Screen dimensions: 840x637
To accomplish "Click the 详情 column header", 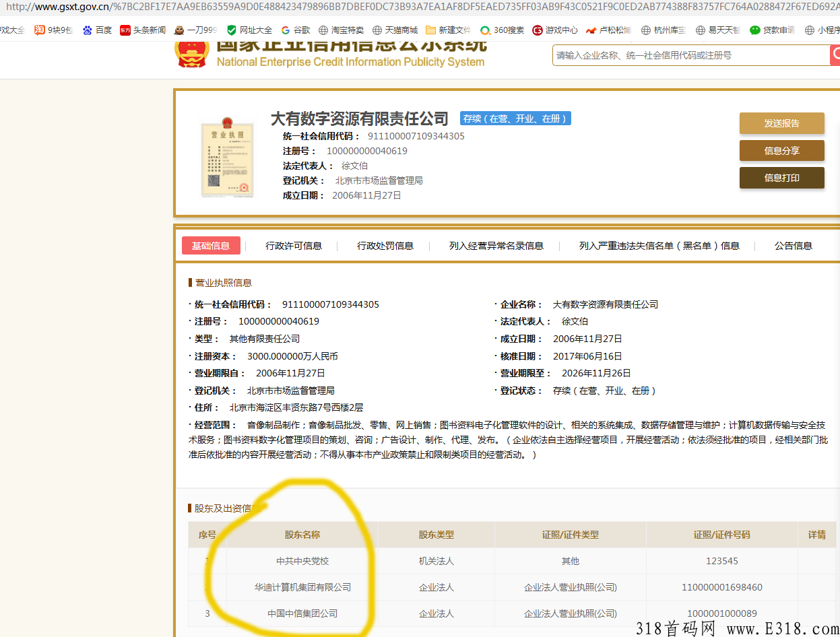I will (x=817, y=535).
